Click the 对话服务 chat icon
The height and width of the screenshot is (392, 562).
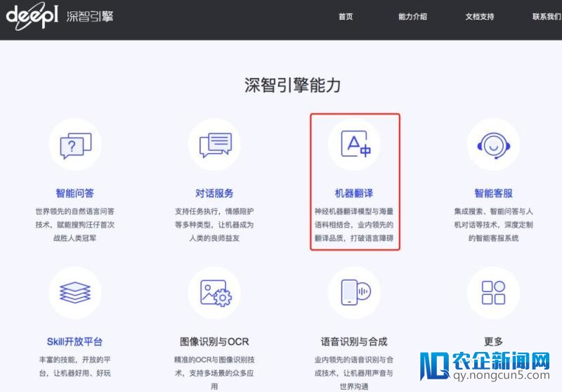point(215,145)
